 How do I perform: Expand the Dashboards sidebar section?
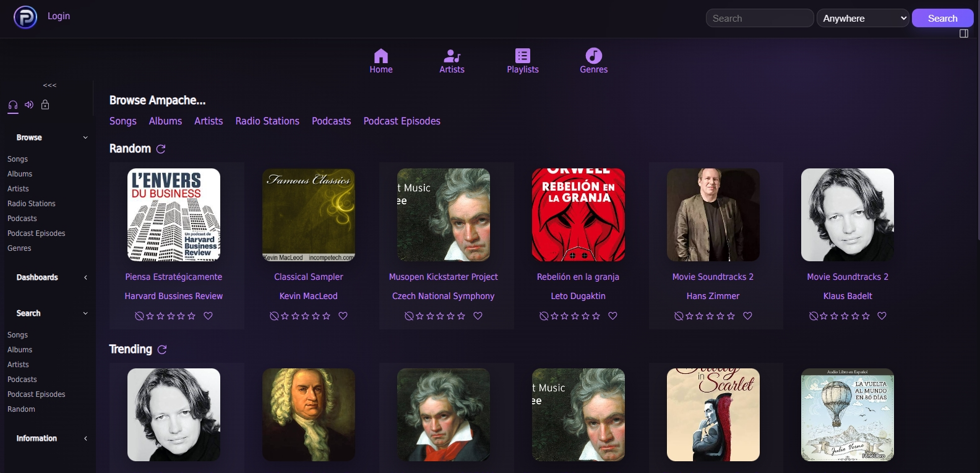(85, 277)
